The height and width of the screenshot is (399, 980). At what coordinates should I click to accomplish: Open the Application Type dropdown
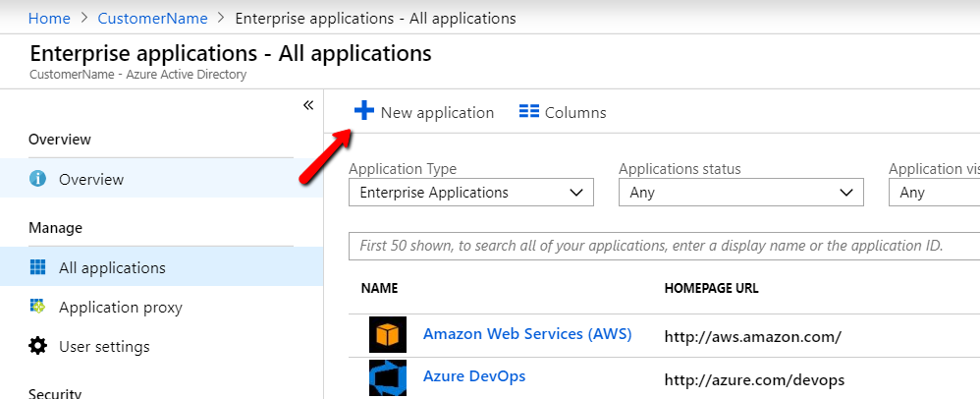(471, 193)
